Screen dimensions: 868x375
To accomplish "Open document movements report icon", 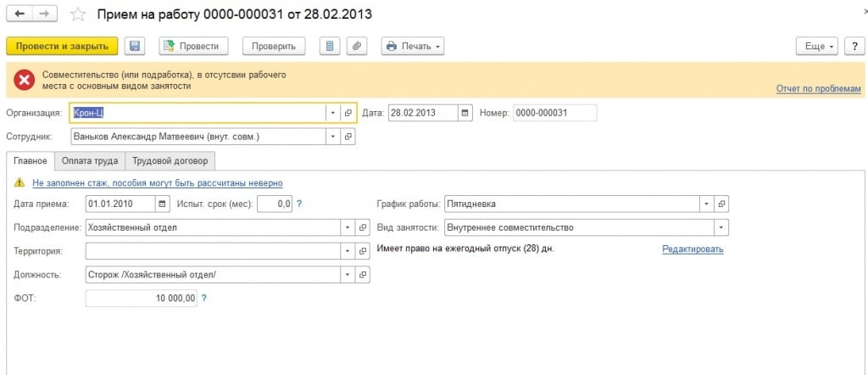I will pos(330,47).
